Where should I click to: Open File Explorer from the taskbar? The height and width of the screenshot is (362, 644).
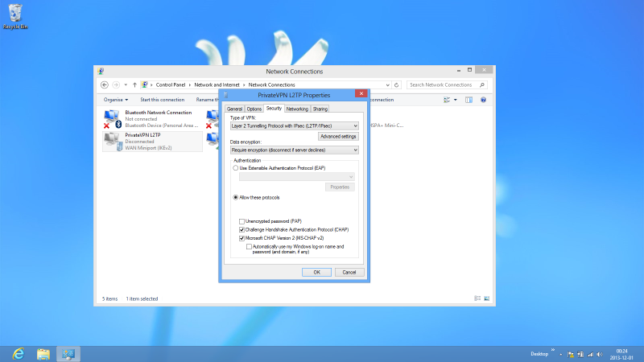point(43,354)
